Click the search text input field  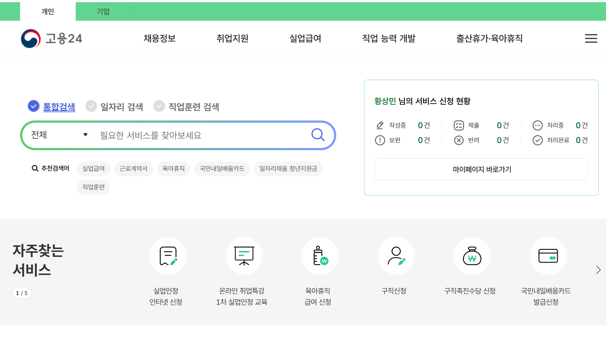click(x=201, y=135)
